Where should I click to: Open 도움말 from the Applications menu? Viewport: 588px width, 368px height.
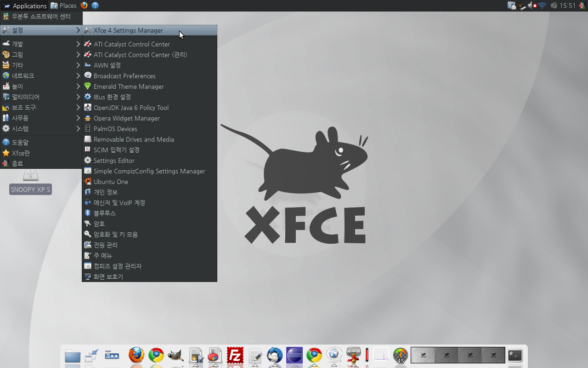pyautogui.click(x=41, y=143)
